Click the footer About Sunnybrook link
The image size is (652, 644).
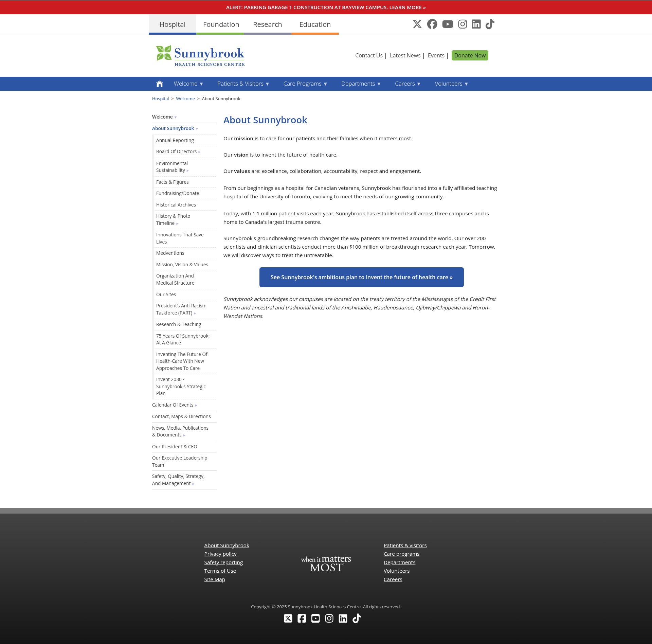point(227,545)
